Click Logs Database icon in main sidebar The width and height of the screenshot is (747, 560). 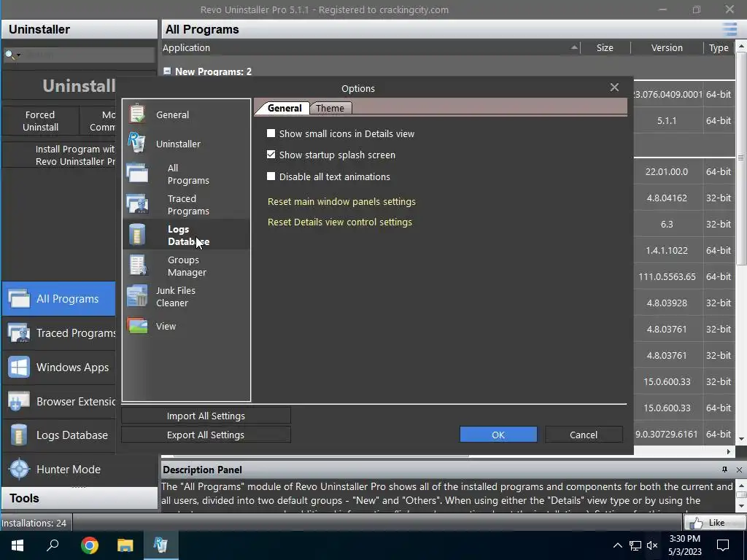(19, 435)
